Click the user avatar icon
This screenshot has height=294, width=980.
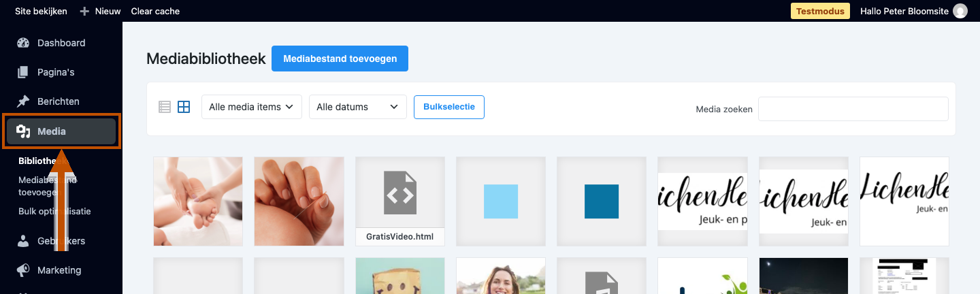(x=960, y=11)
